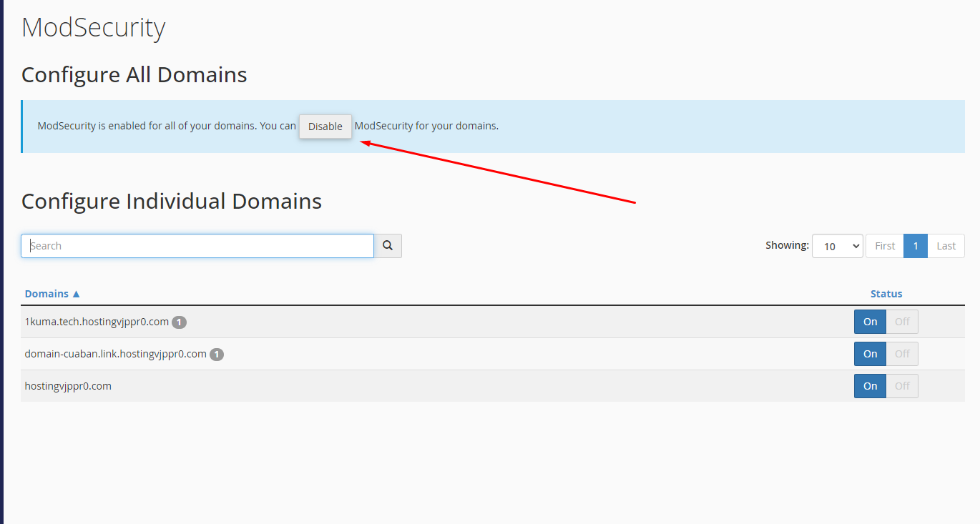The image size is (980, 524).
Task: Click the badge next to domain-cuaban.link.hostingvjppr0.com
Action: [x=217, y=355]
